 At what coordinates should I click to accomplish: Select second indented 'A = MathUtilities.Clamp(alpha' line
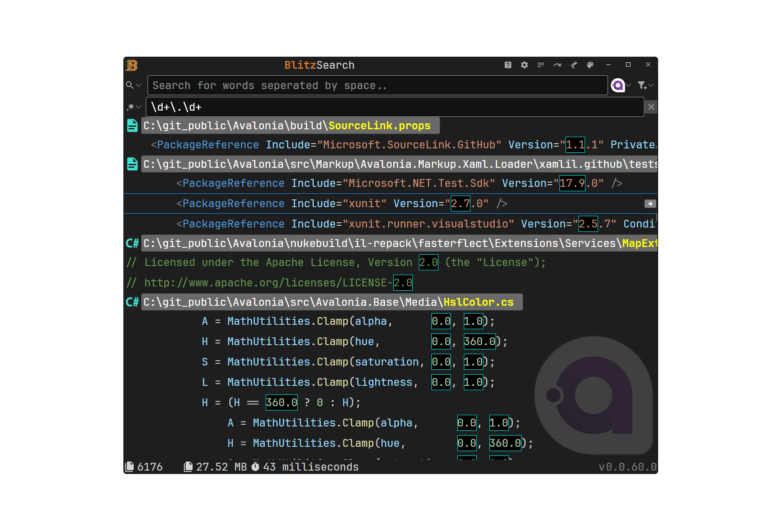(x=391, y=423)
